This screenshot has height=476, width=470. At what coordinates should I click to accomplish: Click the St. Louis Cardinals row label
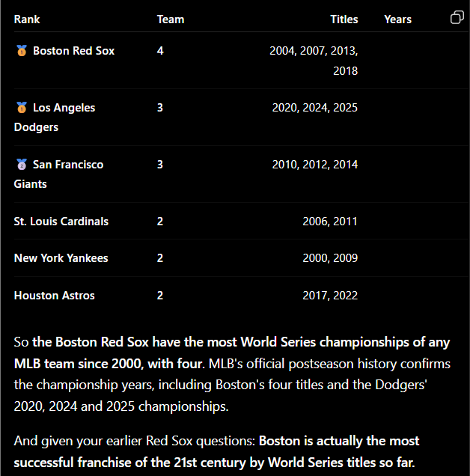pyautogui.click(x=61, y=222)
